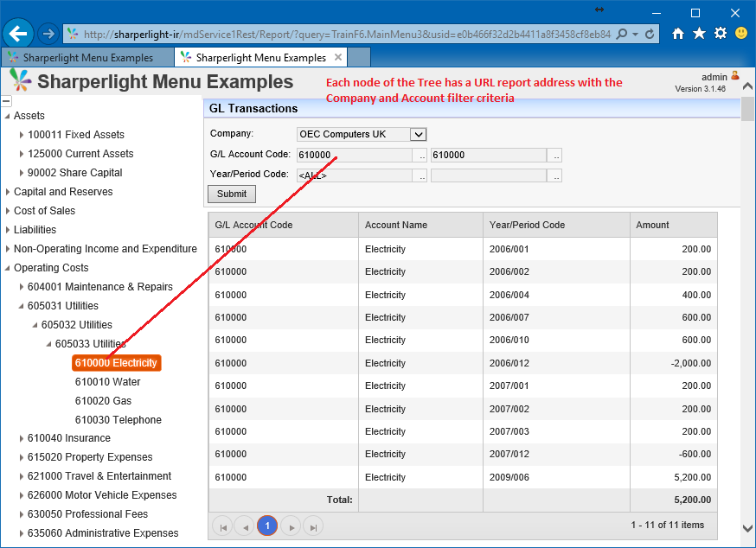Select the 610030 Telephone tree node
The height and width of the screenshot is (548, 756).
tap(119, 420)
